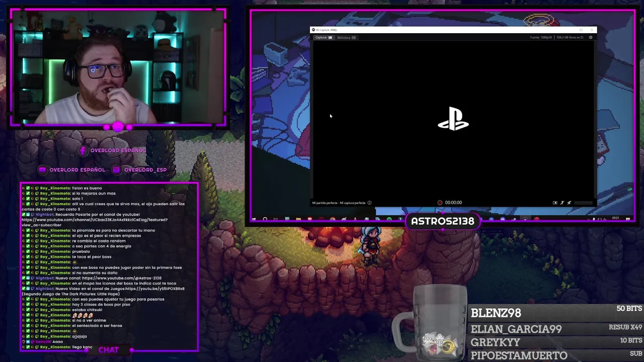644x362 pixels.
Task: Open Spotify from the taskbar
Action: 389,219
